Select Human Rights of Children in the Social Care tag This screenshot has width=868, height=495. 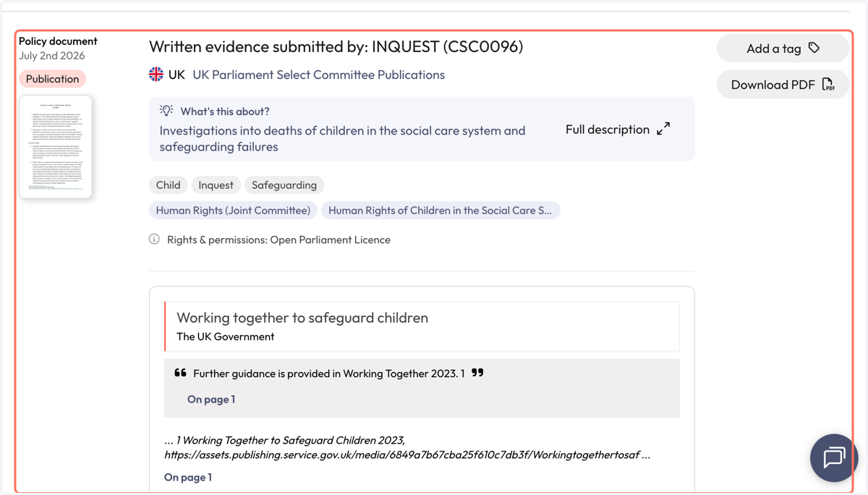[x=440, y=211]
